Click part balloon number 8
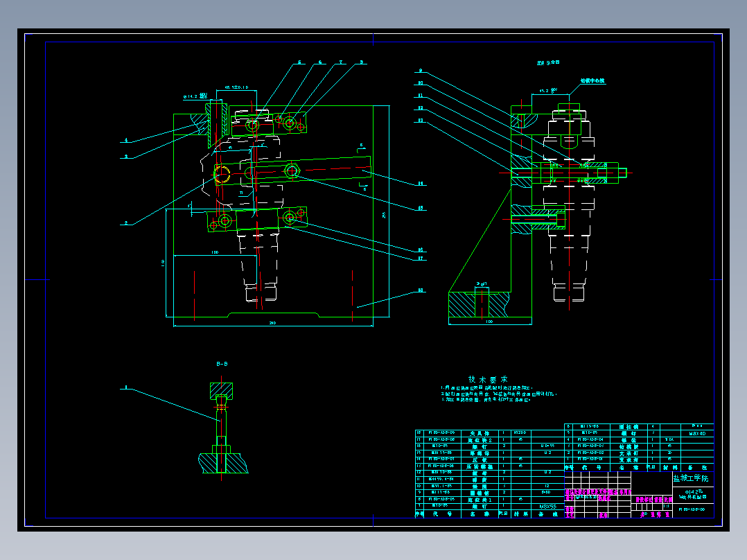The height and width of the screenshot is (560, 747). pyautogui.click(x=362, y=62)
